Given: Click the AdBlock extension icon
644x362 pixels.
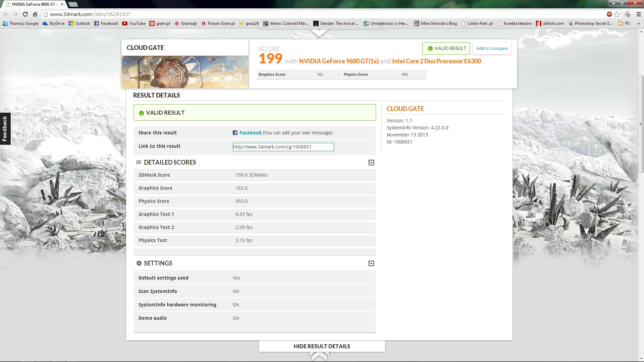Looking at the screenshot, I should click(609, 14).
